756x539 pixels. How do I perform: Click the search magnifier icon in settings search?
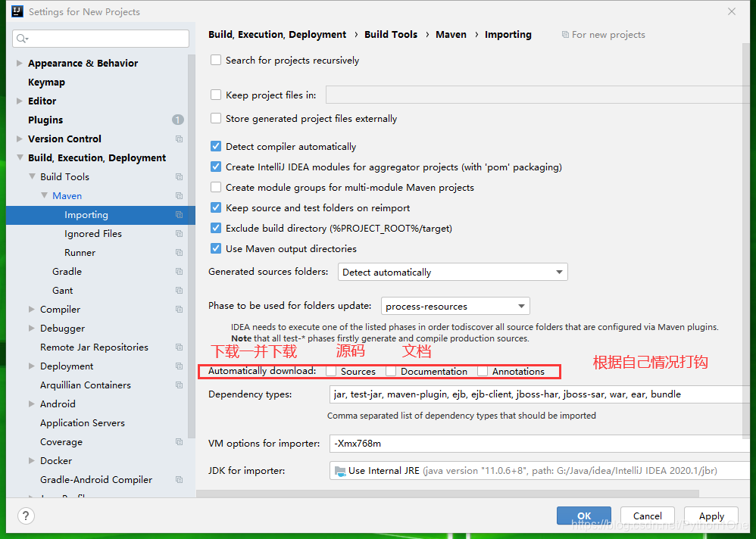[x=22, y=39]
